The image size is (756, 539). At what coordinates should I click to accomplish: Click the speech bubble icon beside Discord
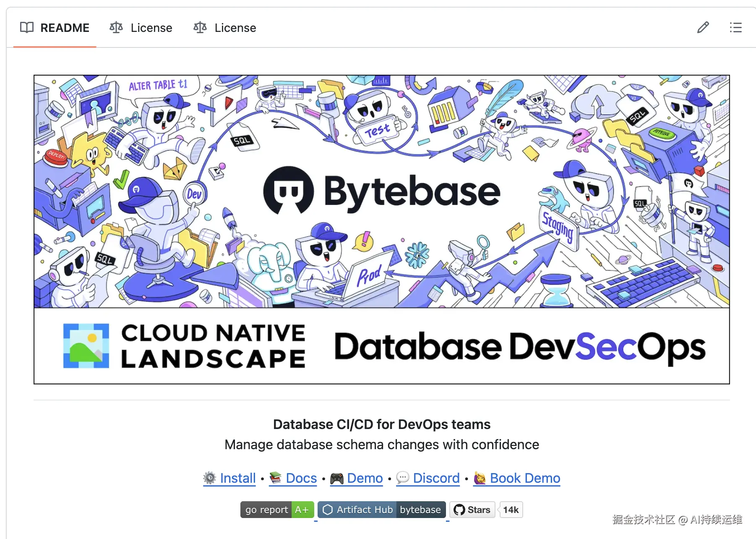[403, 478]
